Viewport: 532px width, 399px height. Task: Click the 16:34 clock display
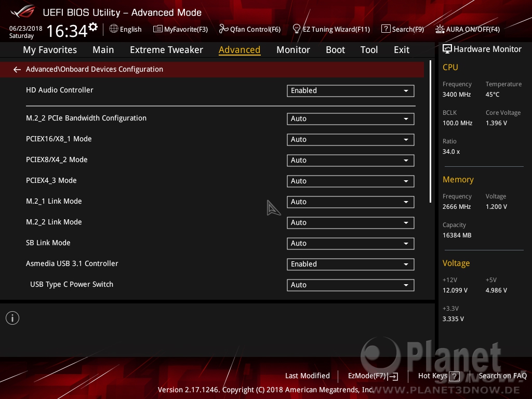tap(67, 31)
